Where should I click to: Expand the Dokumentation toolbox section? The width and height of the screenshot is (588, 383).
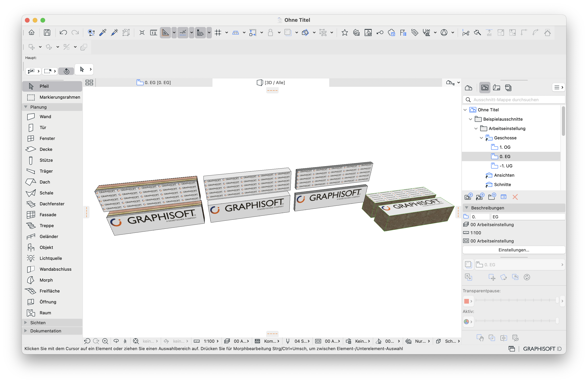(26, 331)
